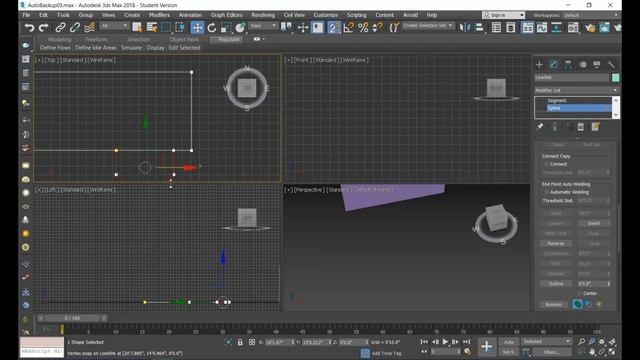Toggle the Connect checkbox under Connect Copy
Image resolution: width=640 pixels, height=360 pixels.
tap(547, 164)
